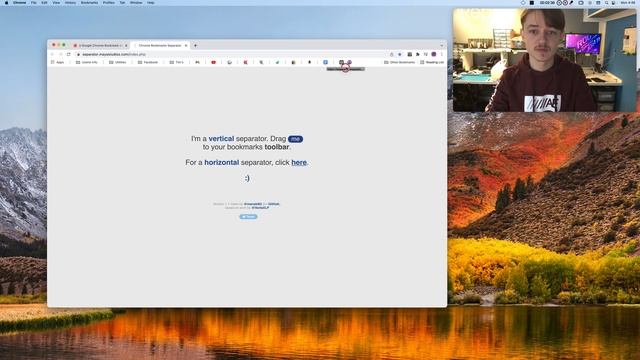Click the red YouTube bookmark icon
Viewport: 640px width, 360px height.
point(213,62)
